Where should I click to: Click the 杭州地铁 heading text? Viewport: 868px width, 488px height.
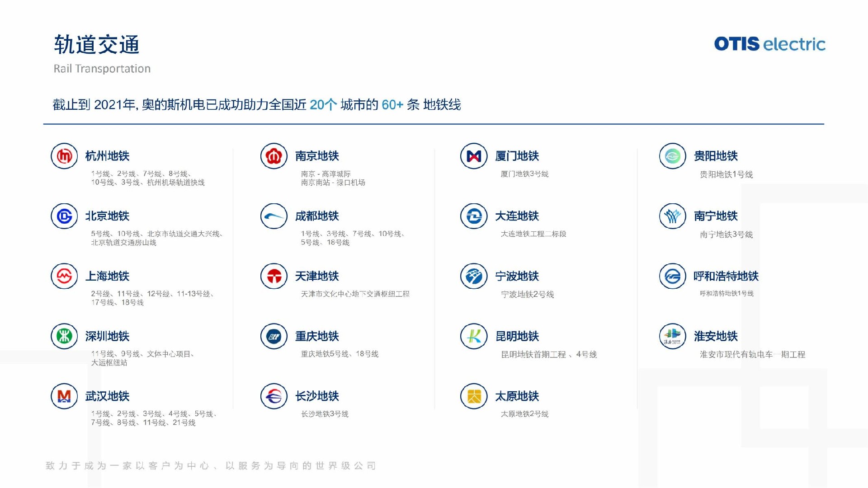click(x=108, y=156)
